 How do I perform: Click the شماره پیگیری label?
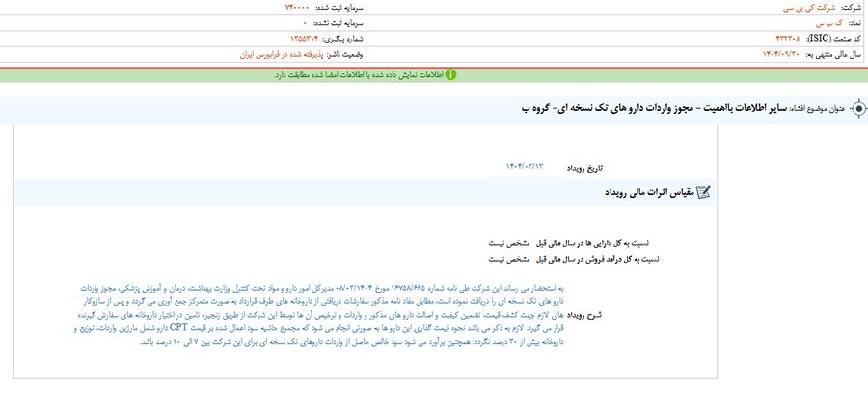pyautogui.click(x=342, y=39)
